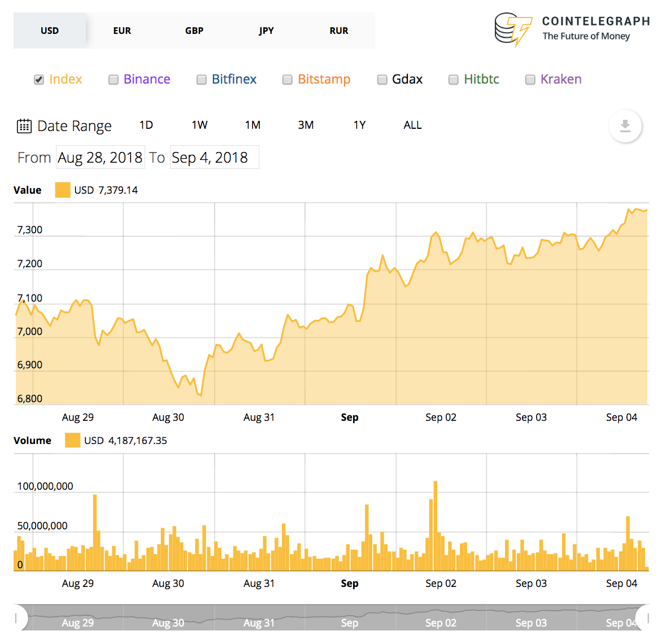Screen dimensions: 662x644
Task: Click the From date field Aug 28, 2018
Action: click(101, 157)
